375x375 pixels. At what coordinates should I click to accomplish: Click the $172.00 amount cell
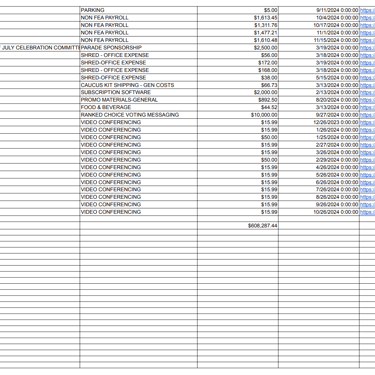tap(238, 62)
